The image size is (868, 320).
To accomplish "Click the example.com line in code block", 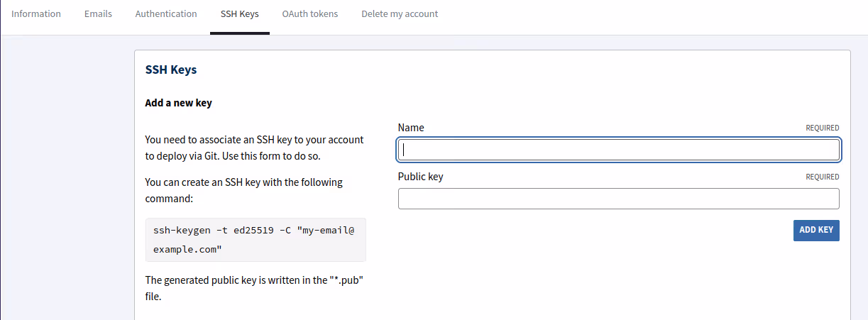I will [188, 250].
